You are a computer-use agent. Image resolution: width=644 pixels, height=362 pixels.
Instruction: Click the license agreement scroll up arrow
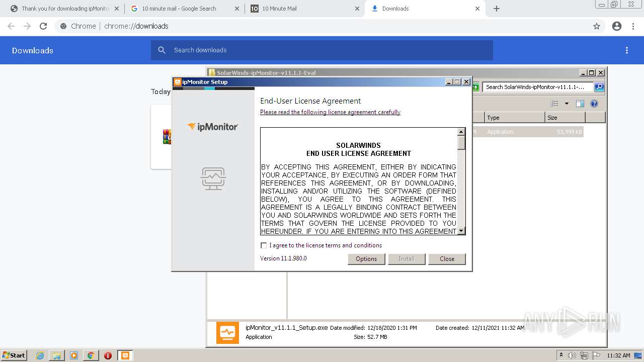tap(461, 132)
